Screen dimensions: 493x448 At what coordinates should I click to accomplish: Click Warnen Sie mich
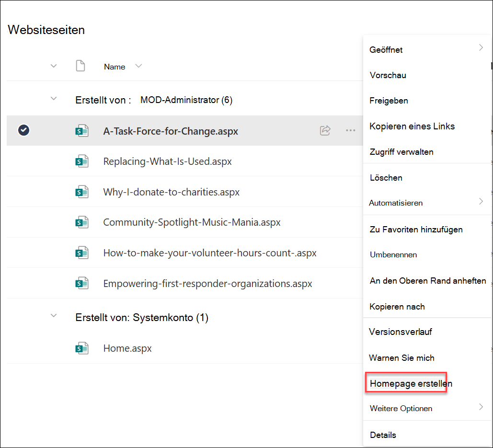tap(401, 358)
